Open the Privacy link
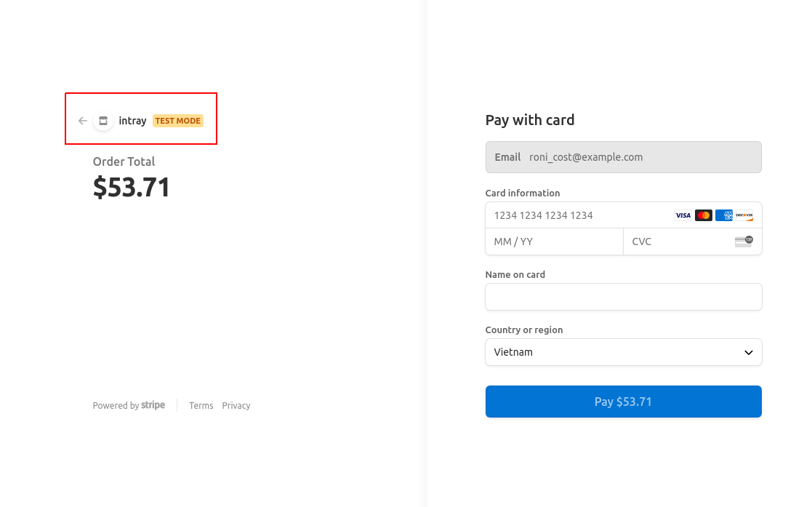 click(236, 406)
